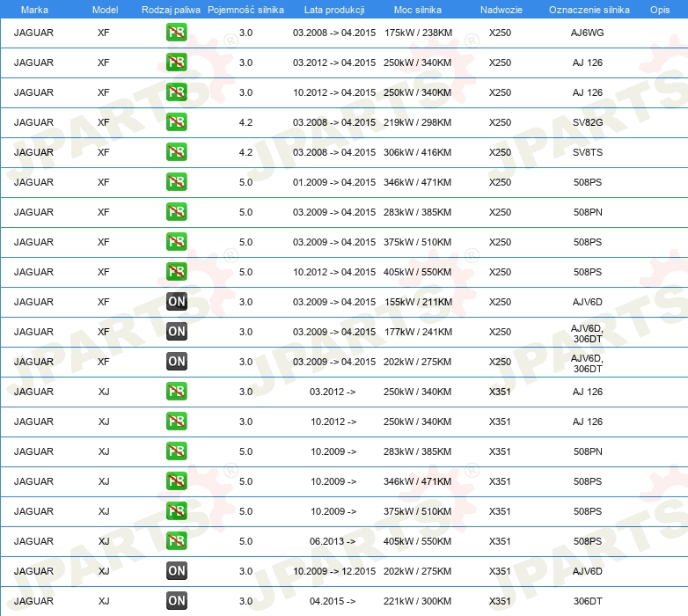Click X351 body code in the 221kW row
This screenshot has height=616, width=688.
(500, 601)
